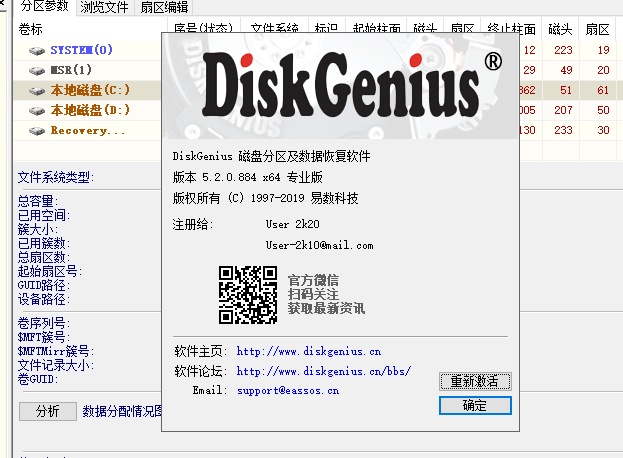Viewport: 623px width, 458px height.
Task: Click the drive icon next to SYSTEM(0)
Action: 37,51
